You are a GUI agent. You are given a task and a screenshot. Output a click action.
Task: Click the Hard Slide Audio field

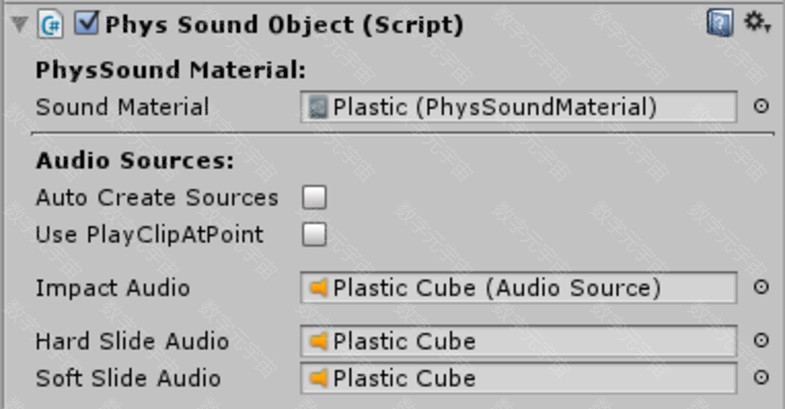(519, 341)
